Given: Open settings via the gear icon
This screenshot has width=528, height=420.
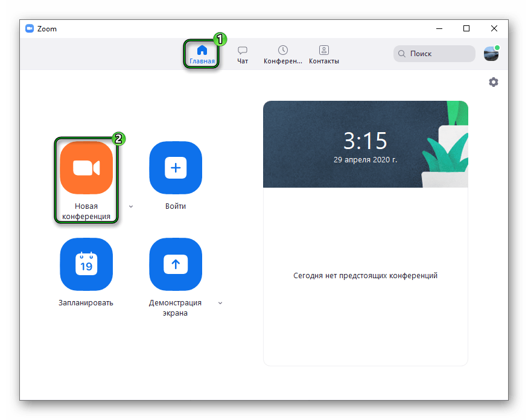Looking at the screenshot, I should tap(494, 82).
